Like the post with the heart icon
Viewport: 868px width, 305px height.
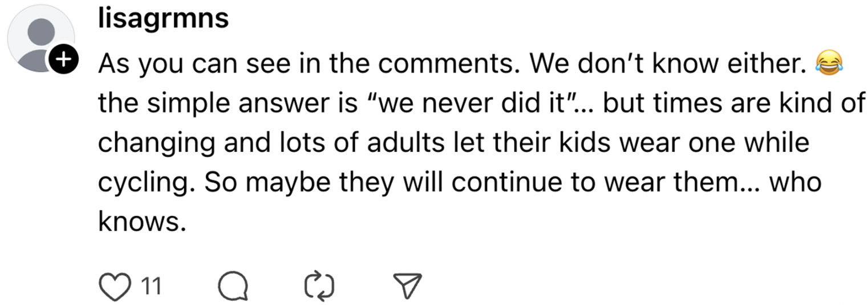(115, 286)
